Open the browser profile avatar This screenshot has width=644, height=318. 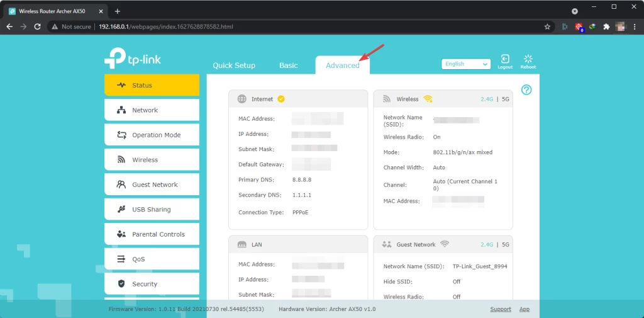pos(620,26)
